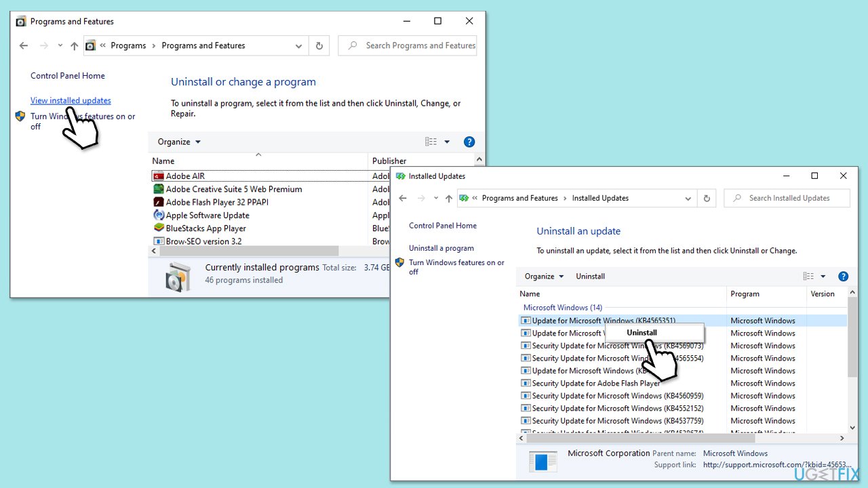
Task: Open help icon in Programs and Features window
Action: (x=469, y=142)
